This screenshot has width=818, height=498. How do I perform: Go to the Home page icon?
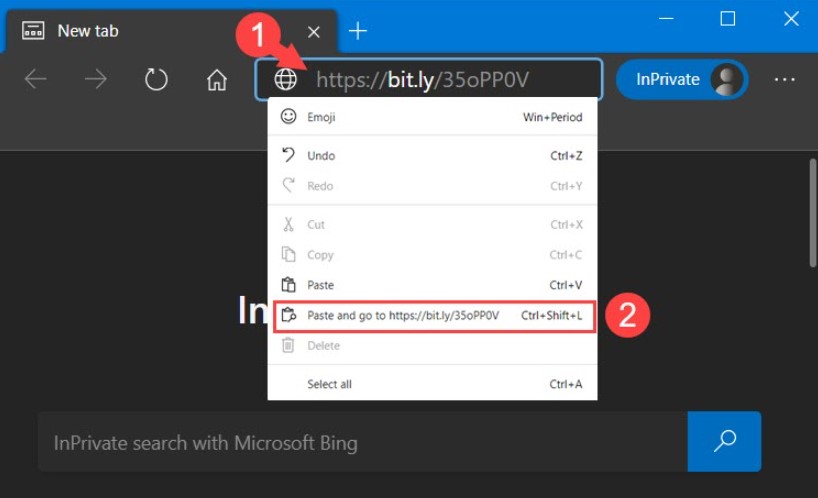[216, 80]
